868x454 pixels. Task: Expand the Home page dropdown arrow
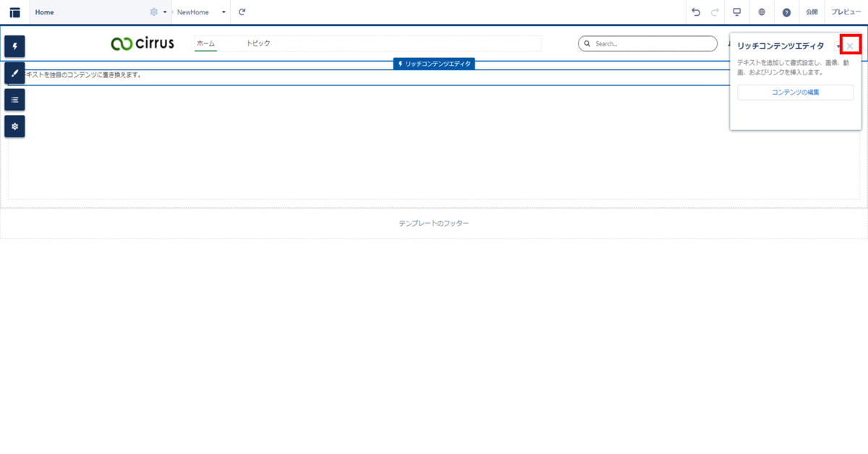tap(165, 12)
